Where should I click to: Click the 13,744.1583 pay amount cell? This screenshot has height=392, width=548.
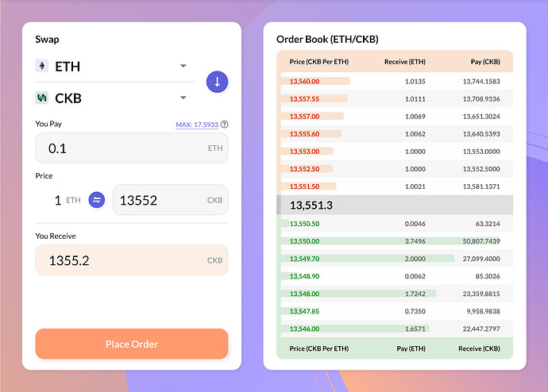481,81
